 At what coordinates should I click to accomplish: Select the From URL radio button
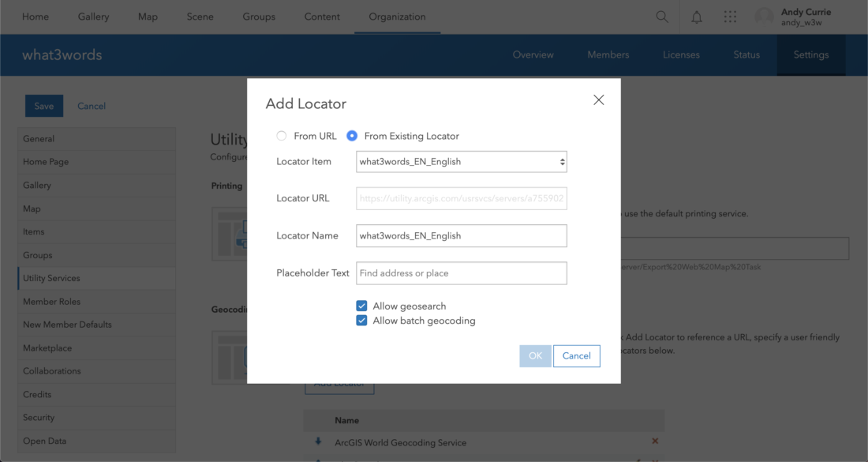point(282,136)
